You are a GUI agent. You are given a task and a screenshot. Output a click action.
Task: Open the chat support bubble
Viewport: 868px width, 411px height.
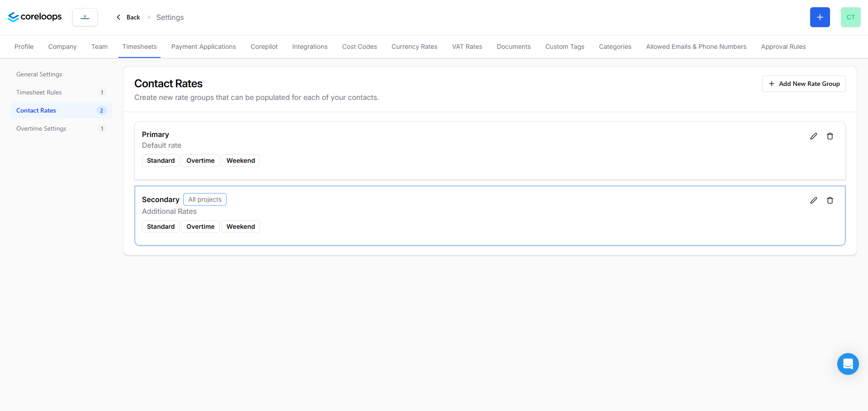pos(848,364)
